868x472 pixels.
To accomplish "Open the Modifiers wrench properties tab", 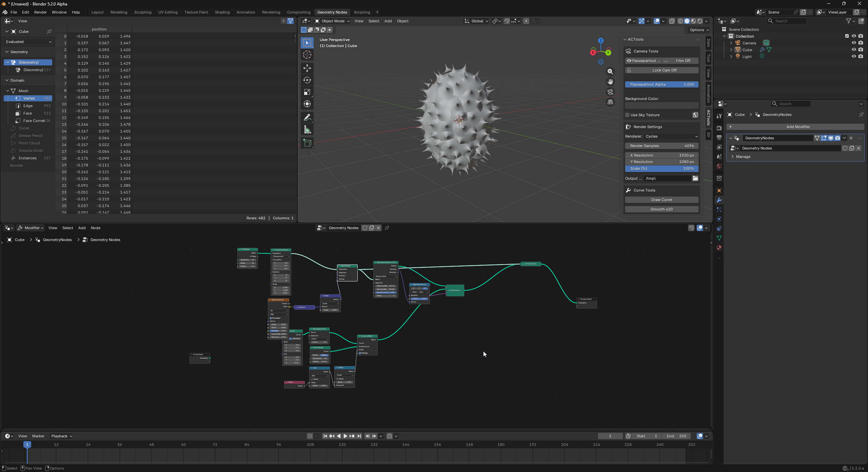I will pyautogui.click(x=719, y=200).
